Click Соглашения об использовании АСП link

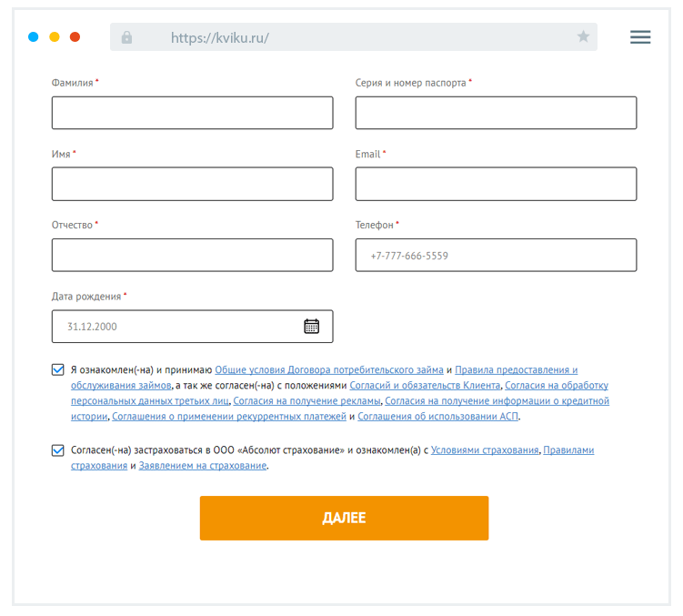click(438, 417)
